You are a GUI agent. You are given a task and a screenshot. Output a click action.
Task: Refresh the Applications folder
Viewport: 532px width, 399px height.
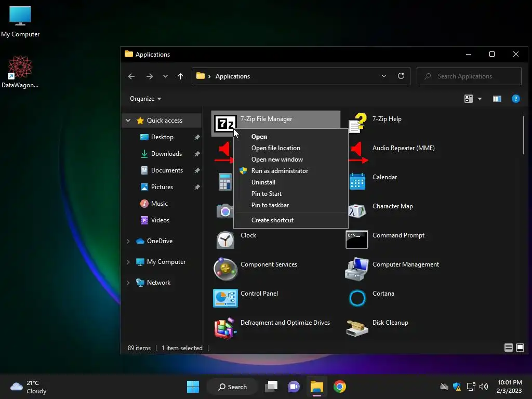tap(401, 76)
